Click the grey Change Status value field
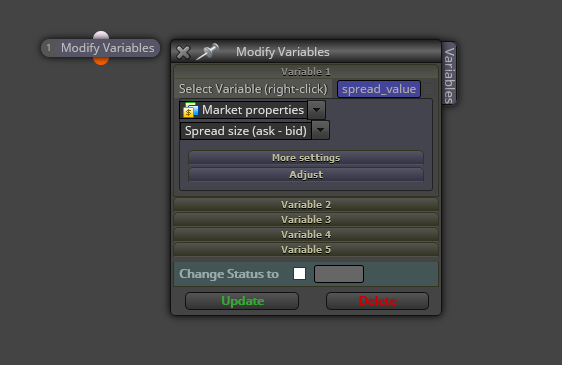The height and width of the screenshot is (365, 562). click(339, 274)
